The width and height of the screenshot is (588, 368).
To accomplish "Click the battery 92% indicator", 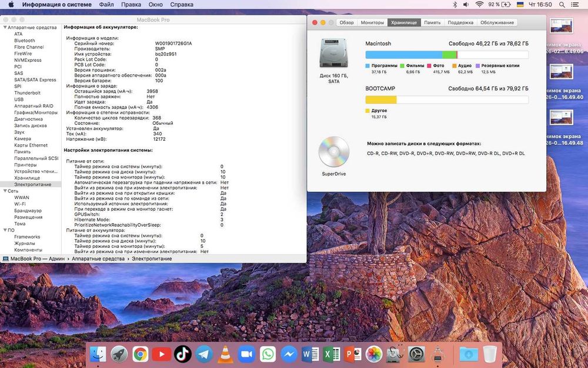I will pos(499,5).
